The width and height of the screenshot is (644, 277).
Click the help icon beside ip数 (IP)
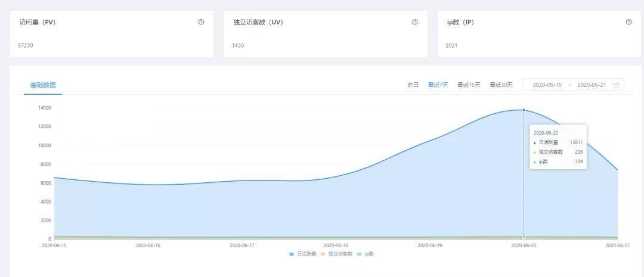(x=628, y=22)
